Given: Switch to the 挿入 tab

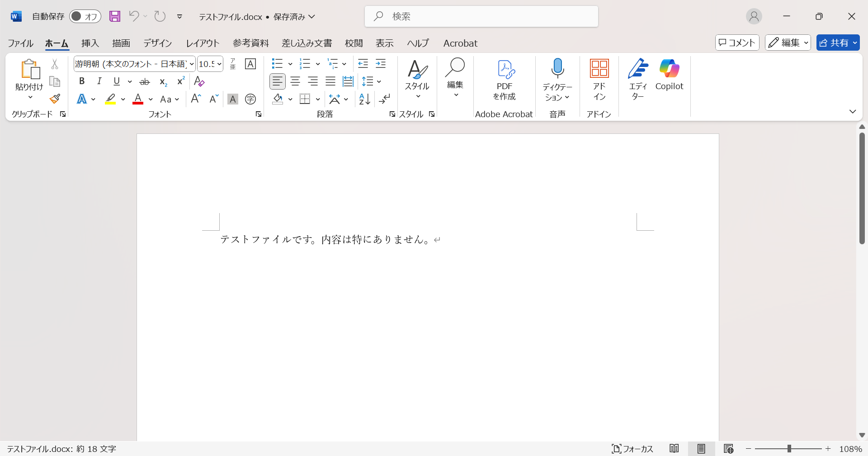Looking at the screenshot, I should [90, 43].
